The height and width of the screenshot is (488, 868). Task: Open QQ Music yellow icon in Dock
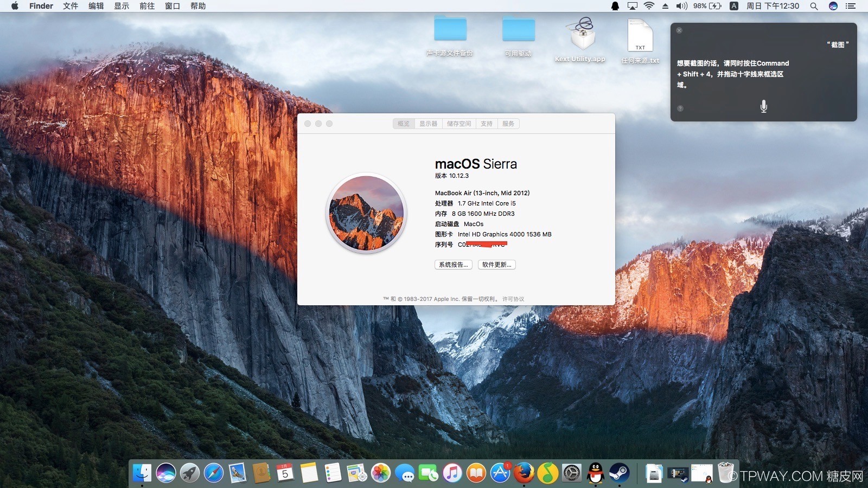click(548, 473)
